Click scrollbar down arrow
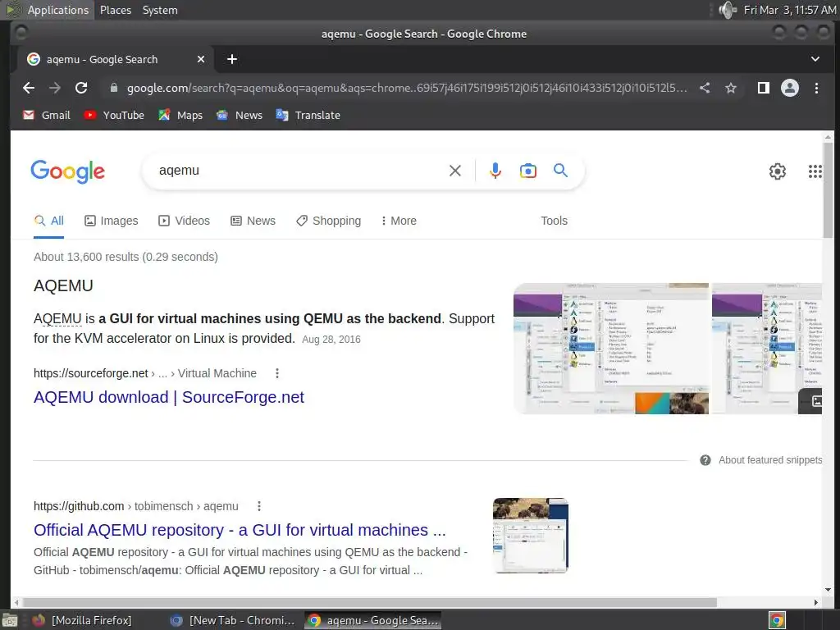The width and height of the screenshot is (840, 630). pyautogui.click(x=829, y=589)
